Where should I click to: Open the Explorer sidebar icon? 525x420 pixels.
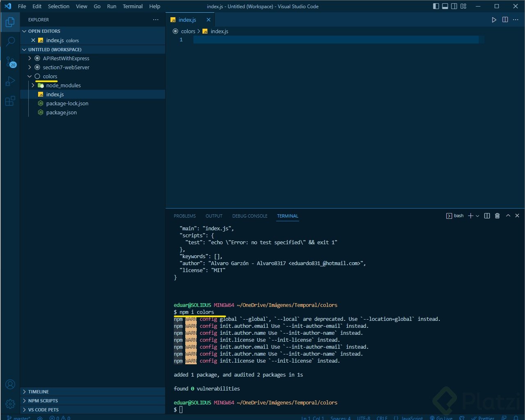point(10,22)
